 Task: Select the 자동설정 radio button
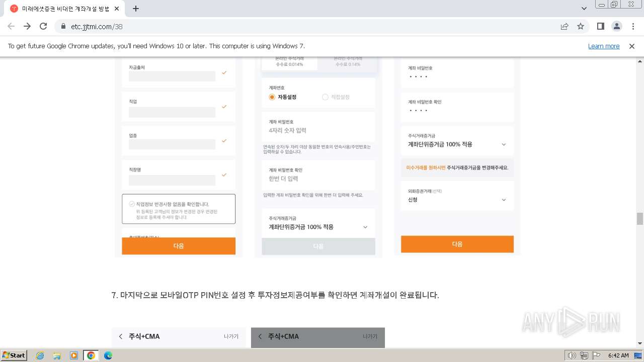pyautogui.click(x=272, y=97)
